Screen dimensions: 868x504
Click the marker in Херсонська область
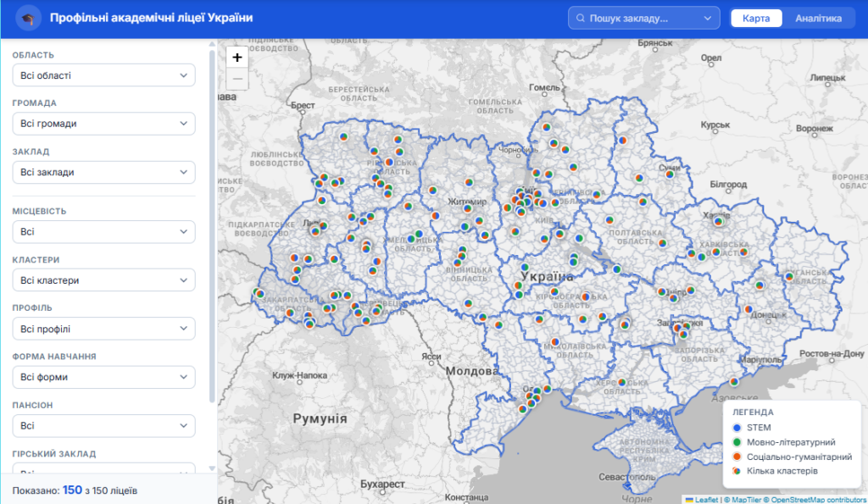622,382
